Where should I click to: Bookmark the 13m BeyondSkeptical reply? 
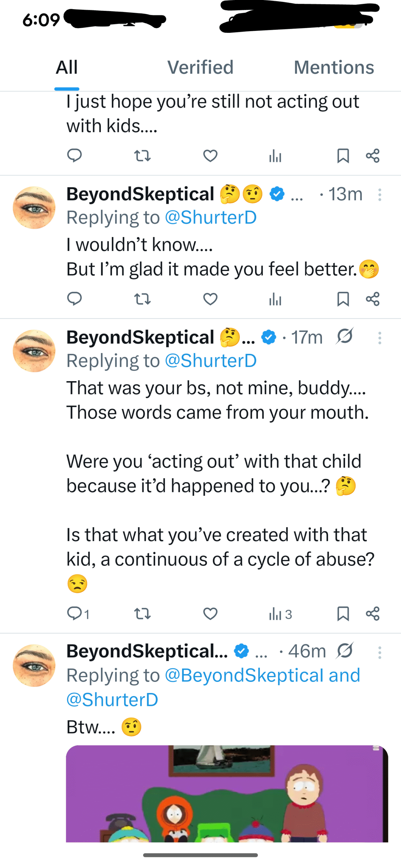coord(343,299)
